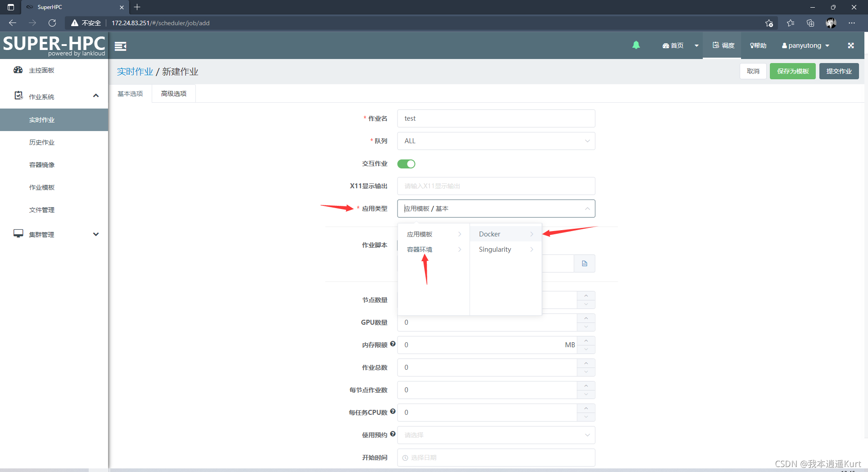Select 应用模板 in the cascader menu

click(434, 234)
